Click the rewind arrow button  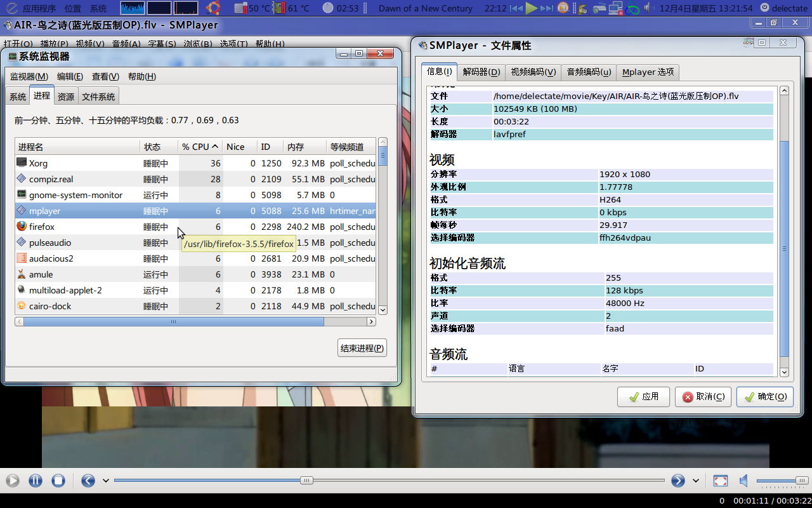pyautogui.click(x=88, y=481)
